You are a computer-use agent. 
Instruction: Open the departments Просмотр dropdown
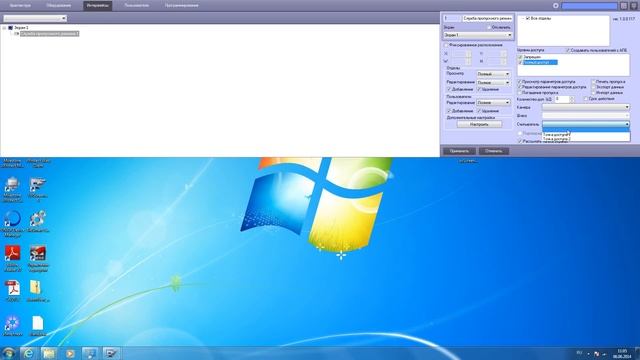(x=493, y=74)
